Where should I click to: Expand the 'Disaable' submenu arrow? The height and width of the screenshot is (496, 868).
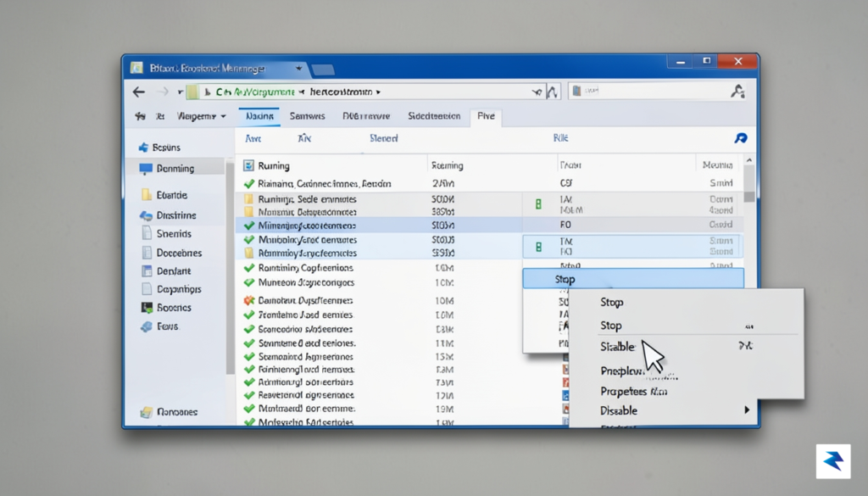747,410
